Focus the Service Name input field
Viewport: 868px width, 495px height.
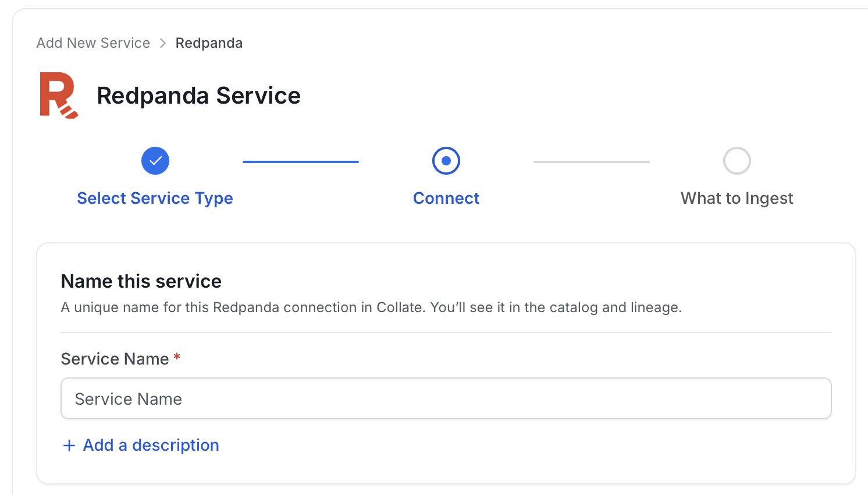[446, 398]
